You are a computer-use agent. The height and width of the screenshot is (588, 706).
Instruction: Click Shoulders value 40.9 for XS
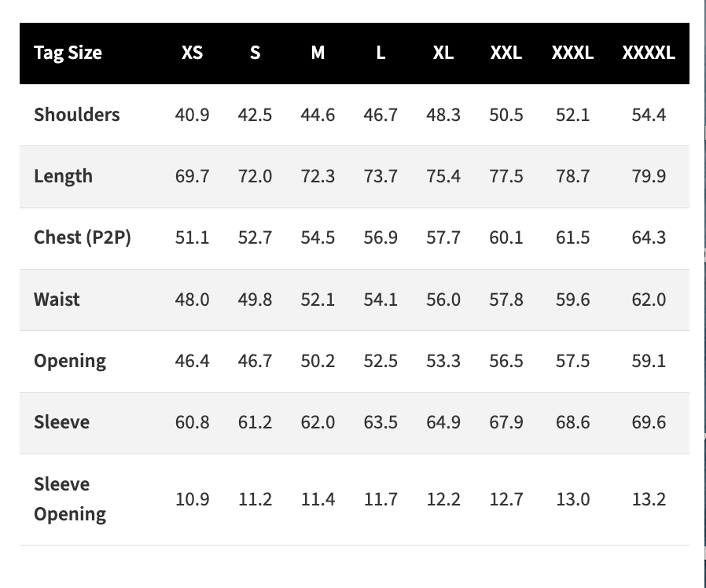coord(193,115)
